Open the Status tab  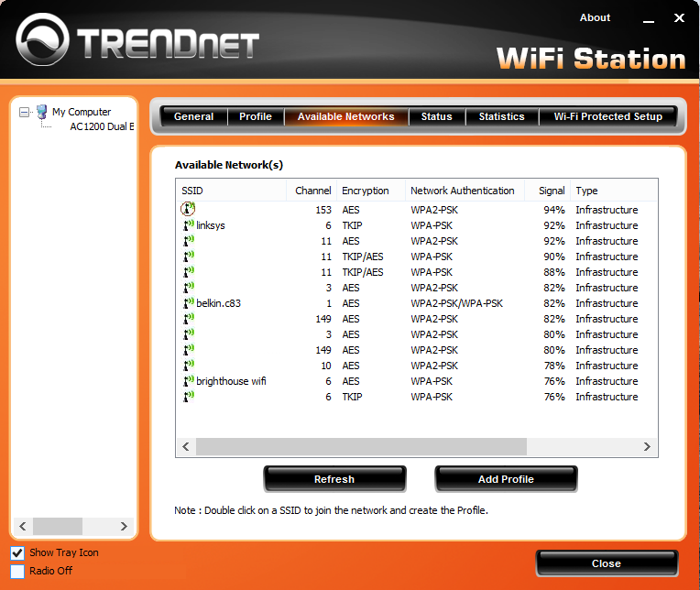click(x=437, y=116)
